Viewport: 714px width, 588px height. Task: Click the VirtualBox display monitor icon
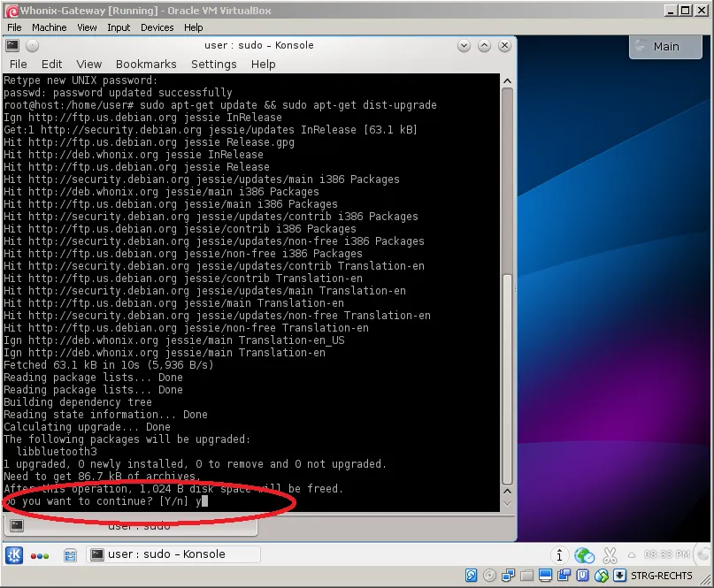point(545,576)
